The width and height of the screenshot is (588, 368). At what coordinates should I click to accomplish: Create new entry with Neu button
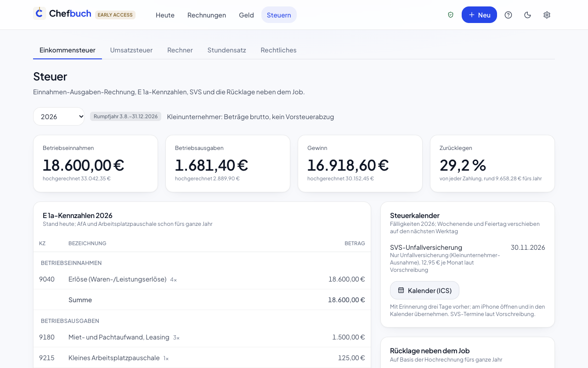click(x=479, y=15)
